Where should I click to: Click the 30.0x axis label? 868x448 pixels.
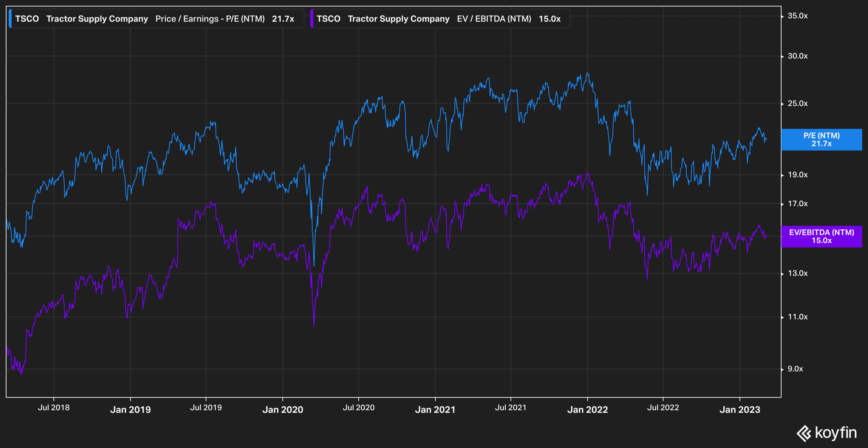(x=798, y=56)
